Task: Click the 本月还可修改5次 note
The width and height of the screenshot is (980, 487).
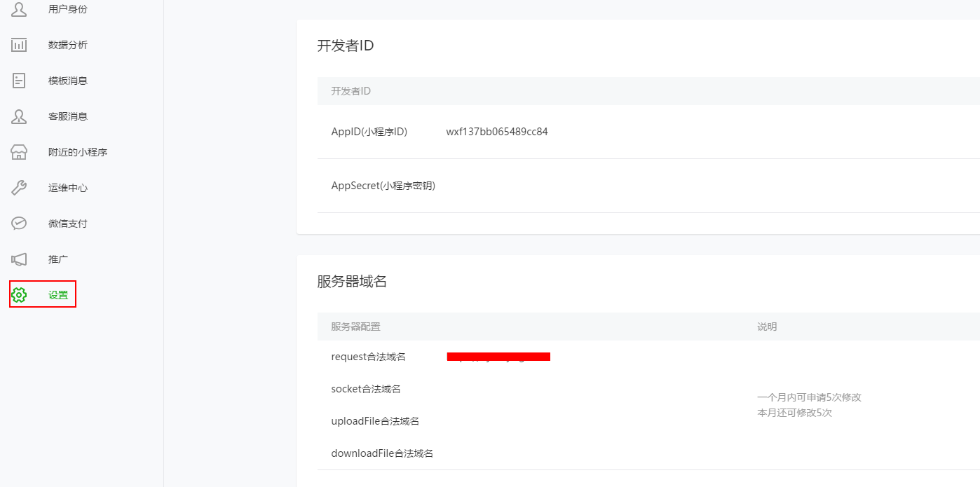Action: click(x=795, y=413)
